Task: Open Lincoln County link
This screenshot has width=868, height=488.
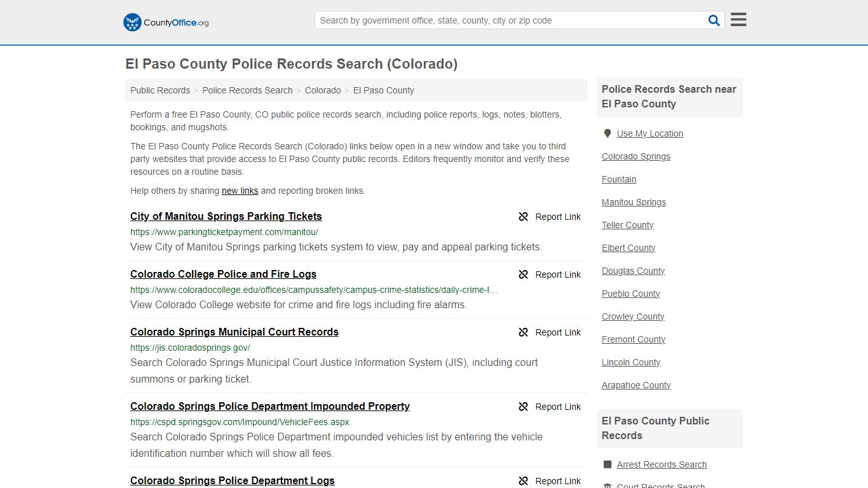Action: coord(631,362)
